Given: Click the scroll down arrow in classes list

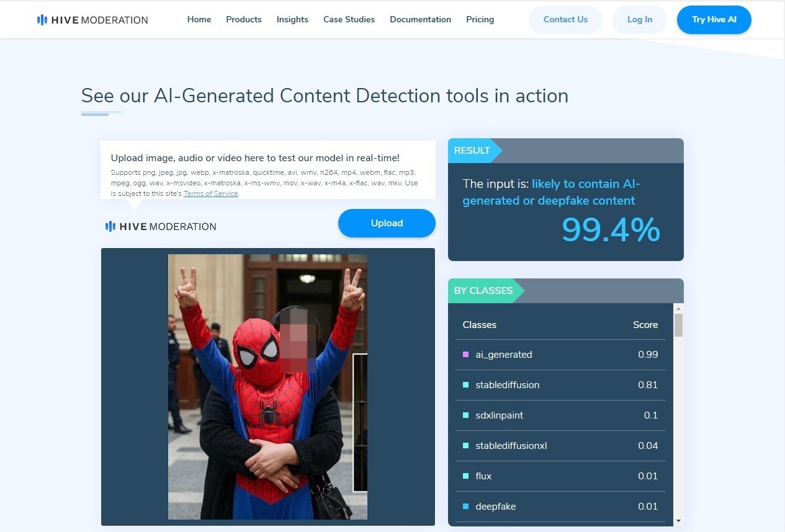Looking at the screenshot, I should point(678,521).
